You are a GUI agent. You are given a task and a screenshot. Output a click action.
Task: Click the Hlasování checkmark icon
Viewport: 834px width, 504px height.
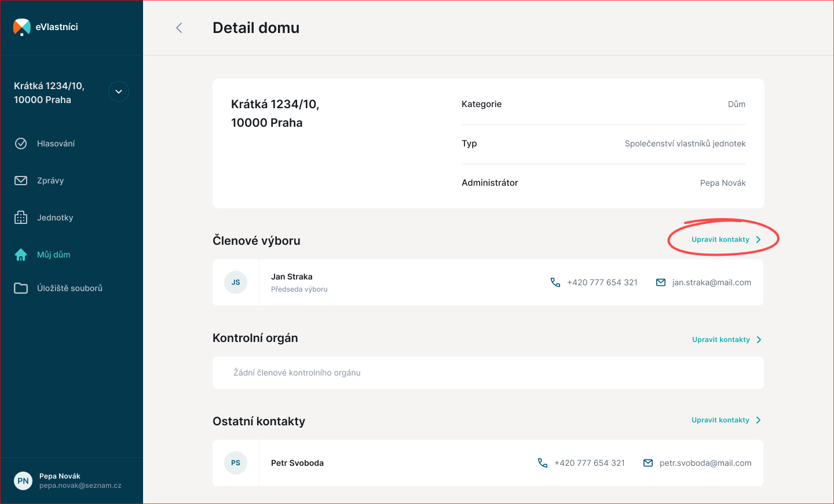pos(21,144)
